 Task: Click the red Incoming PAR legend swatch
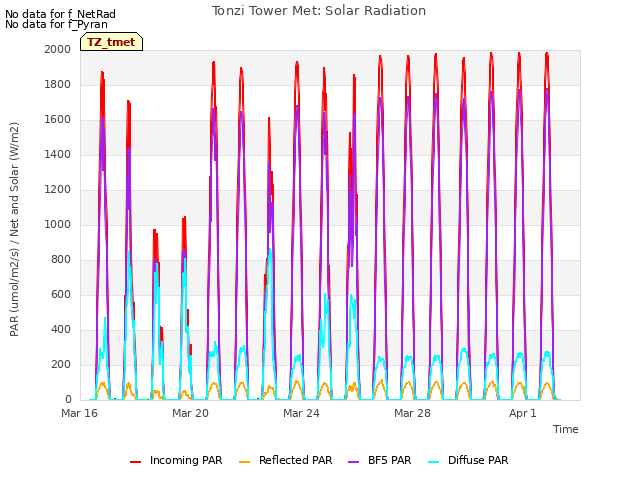click(136, 462)
